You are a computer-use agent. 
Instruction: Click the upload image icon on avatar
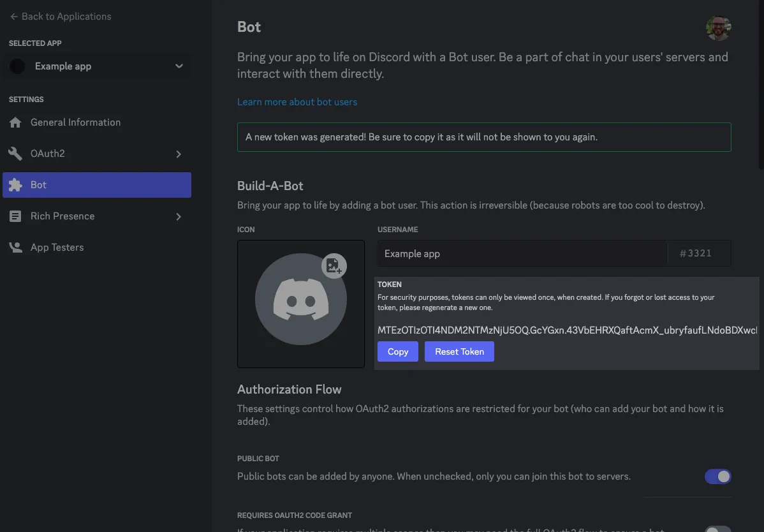(334, 265)
